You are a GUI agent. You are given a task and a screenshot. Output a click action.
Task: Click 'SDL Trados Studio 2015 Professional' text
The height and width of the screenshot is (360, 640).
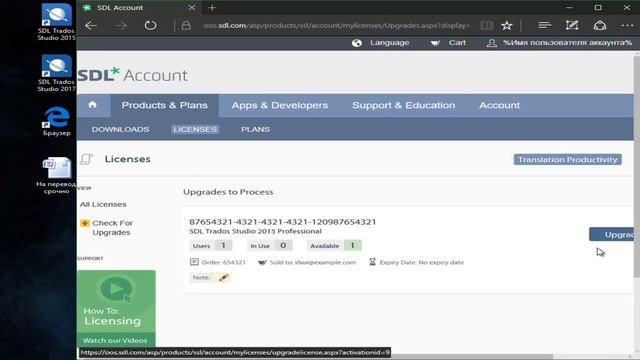coord(255,231)
